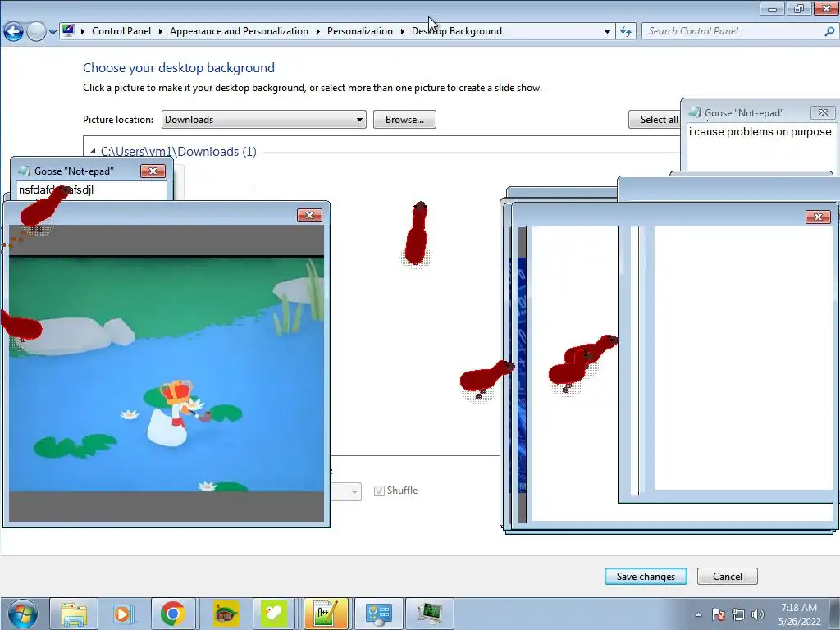
Task: Click the notepad-pencil taskbar icon
Action: point(326,614)
